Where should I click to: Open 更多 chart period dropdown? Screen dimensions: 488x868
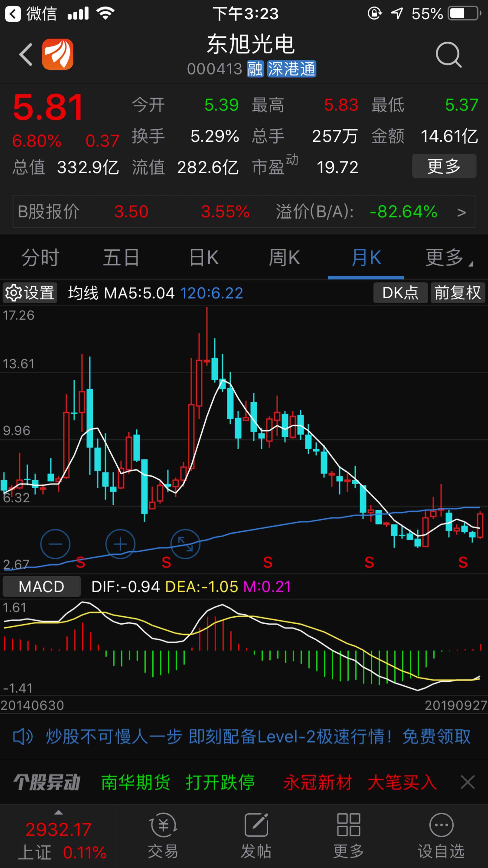tap(449, 258)
